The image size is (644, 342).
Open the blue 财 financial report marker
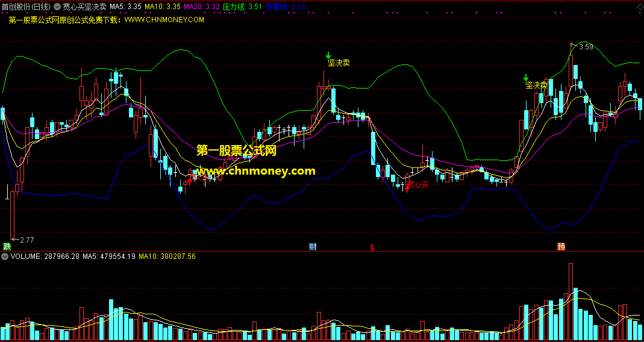[x=313, y=247]
